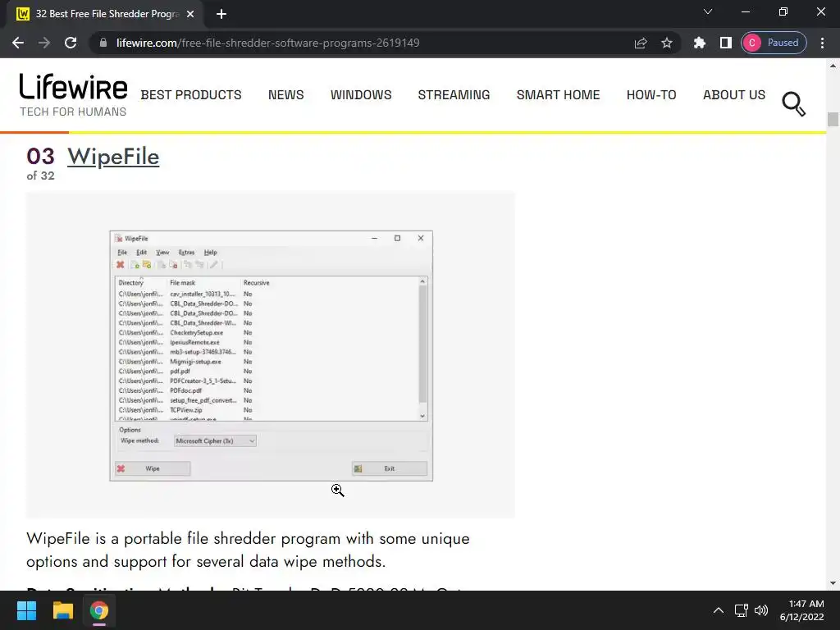This screenshot has height=630, width=840.
Task: Click the Lifewire logo
Action: tap(73, 95)
